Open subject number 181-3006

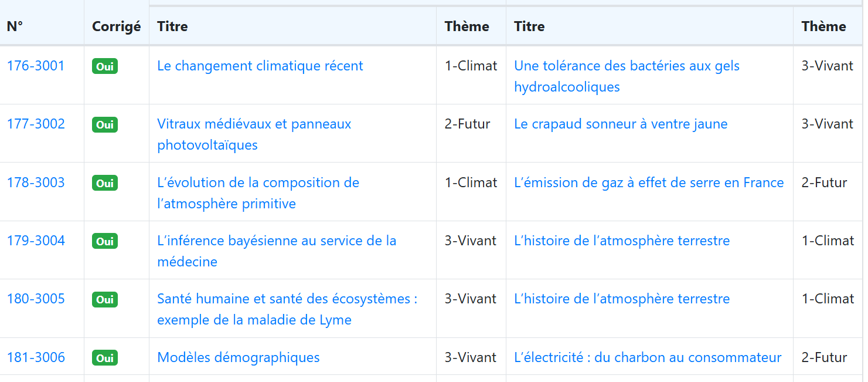click(36, 358)
